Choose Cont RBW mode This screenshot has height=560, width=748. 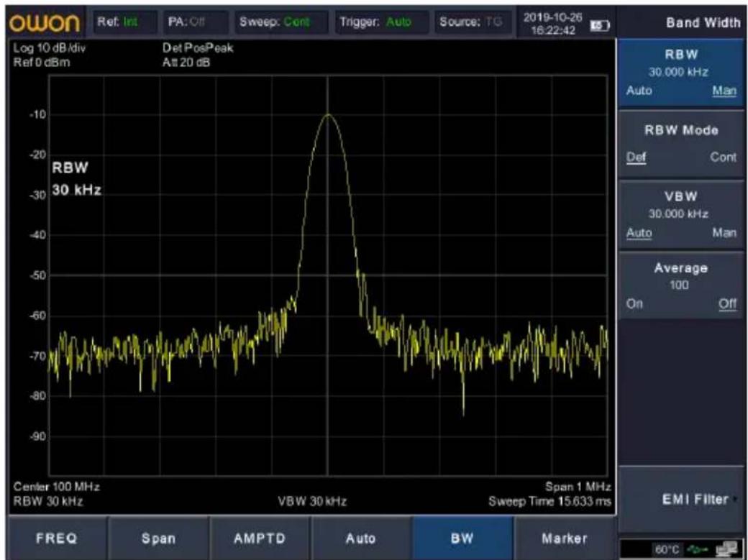[x=723, y=157]
